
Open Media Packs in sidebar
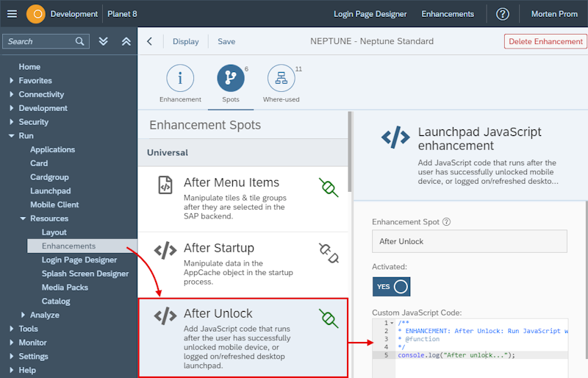click(65, 288)
